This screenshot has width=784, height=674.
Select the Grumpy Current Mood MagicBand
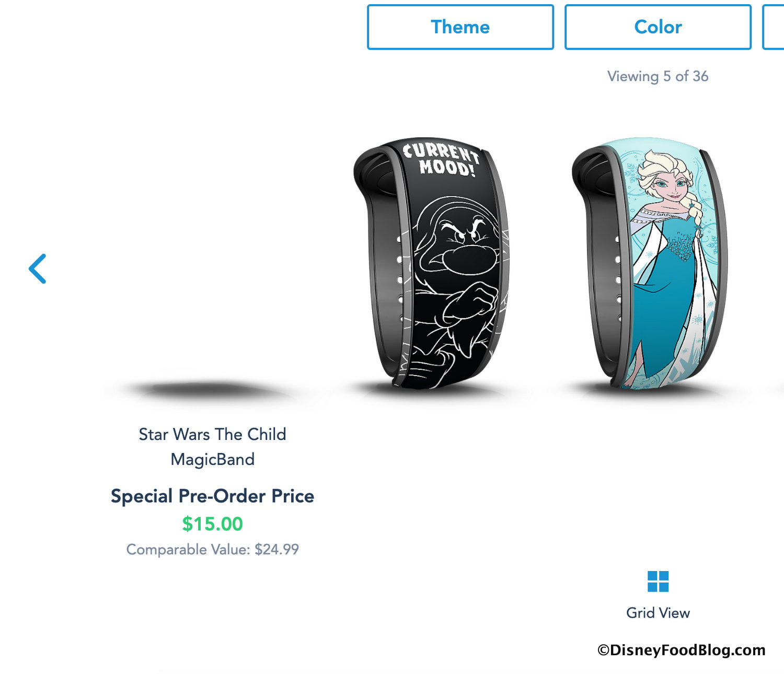tap(432, 264)
